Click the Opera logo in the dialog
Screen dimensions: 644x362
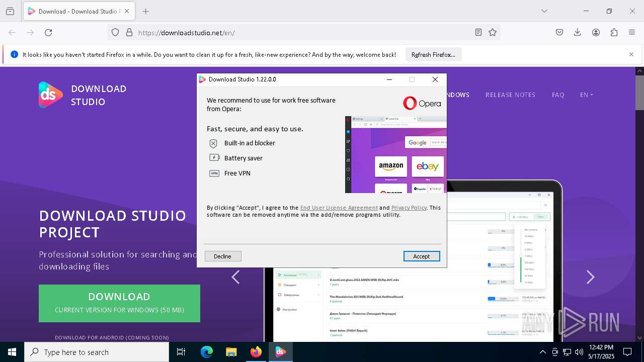coord(422,103)
